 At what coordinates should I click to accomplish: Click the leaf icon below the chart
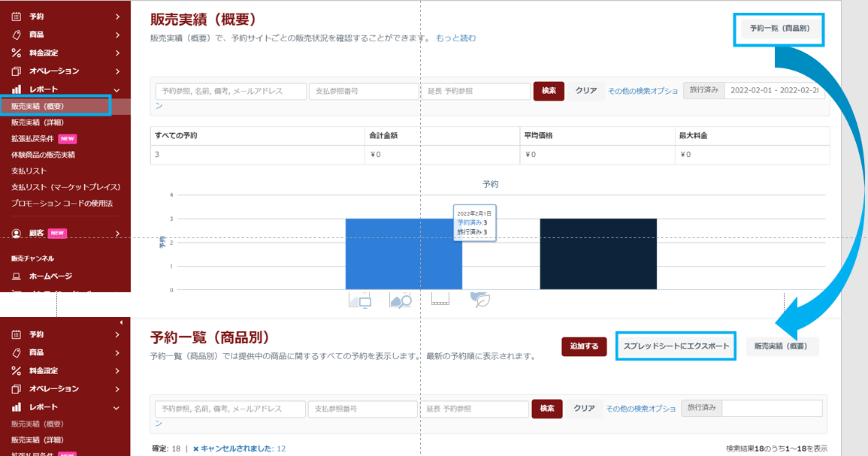(x=480, y=300)
